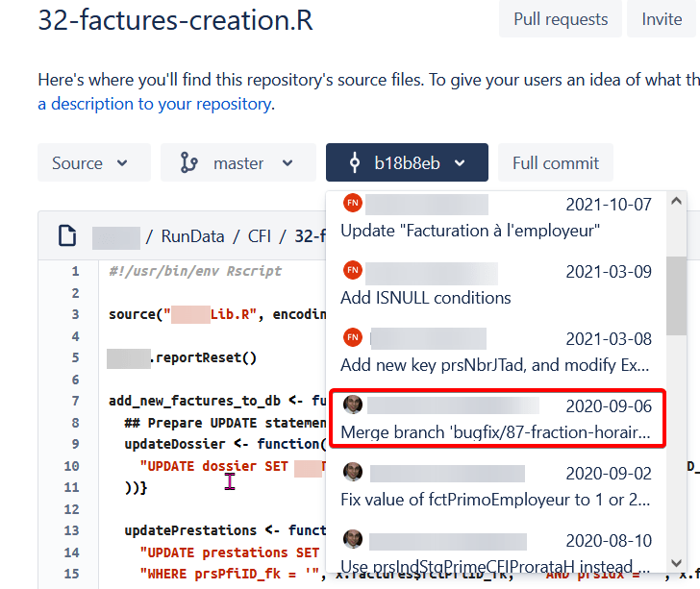Toggle the b18b8eb commit dropdown

tap(407, 162)
